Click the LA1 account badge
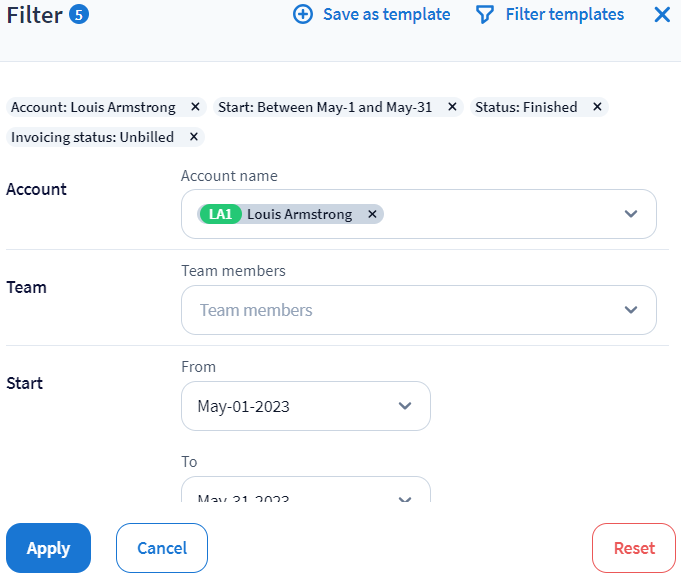This screenshot has width=681, height=580. [220, 214]
